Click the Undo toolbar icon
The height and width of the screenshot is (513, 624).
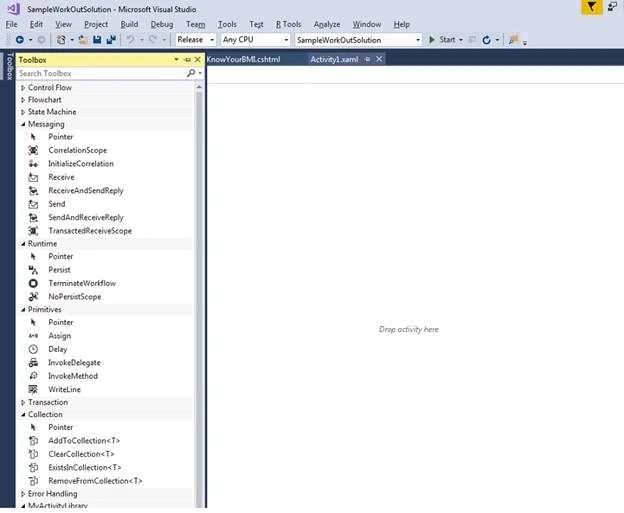(130, 39)
